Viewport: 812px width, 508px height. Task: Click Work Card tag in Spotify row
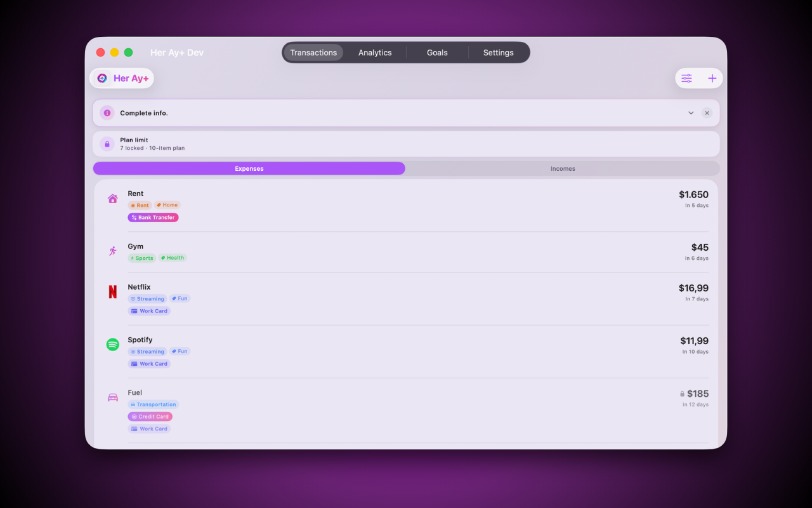tap(149, 364)
